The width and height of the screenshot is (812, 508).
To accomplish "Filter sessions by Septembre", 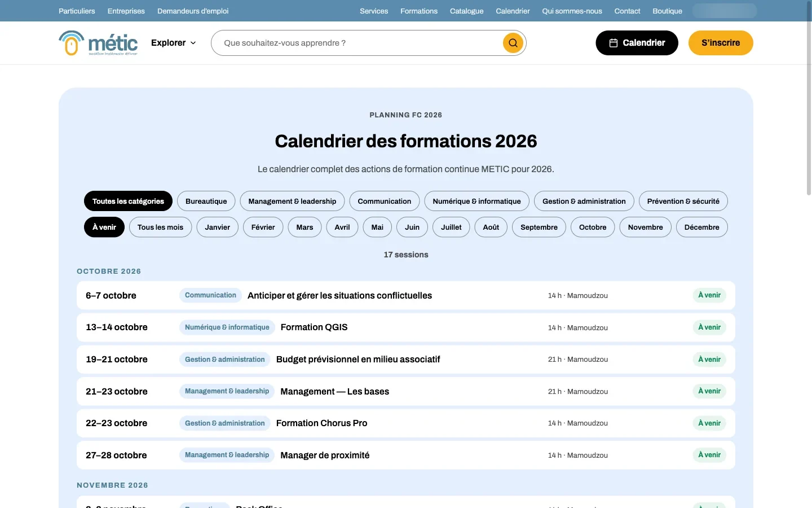I will [539, 227].
